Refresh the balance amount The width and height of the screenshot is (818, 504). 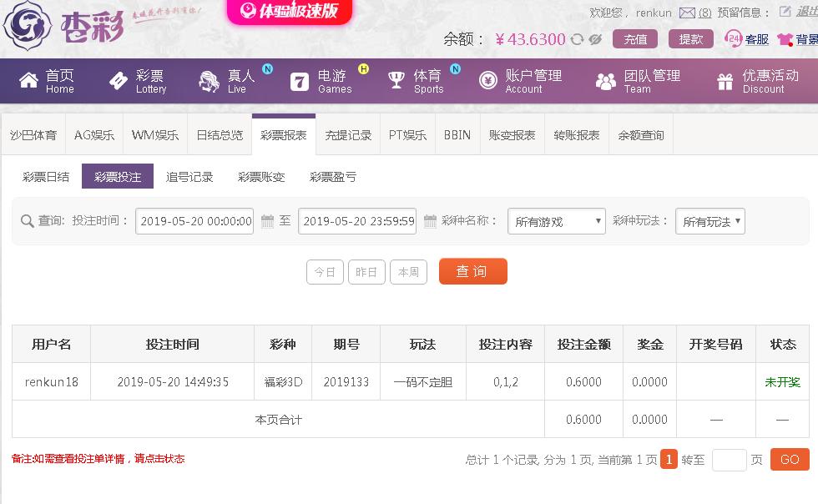pos(577,39)
